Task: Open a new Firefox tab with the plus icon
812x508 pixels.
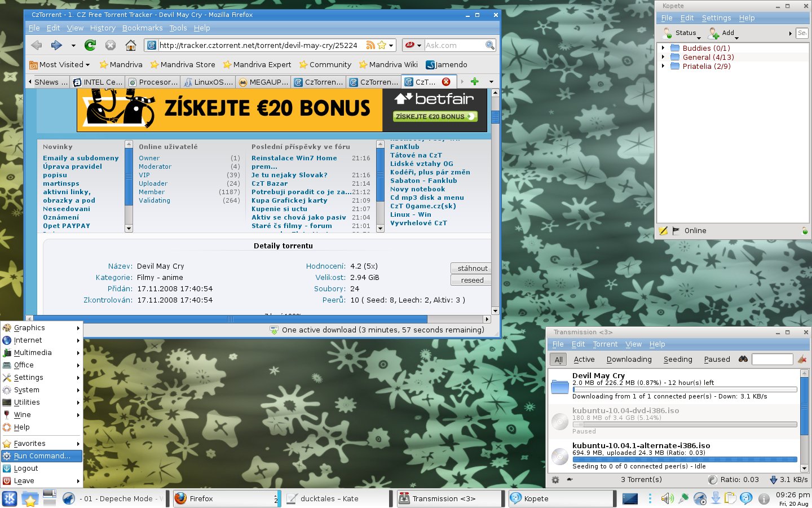Action: click(x=475, y=82)
